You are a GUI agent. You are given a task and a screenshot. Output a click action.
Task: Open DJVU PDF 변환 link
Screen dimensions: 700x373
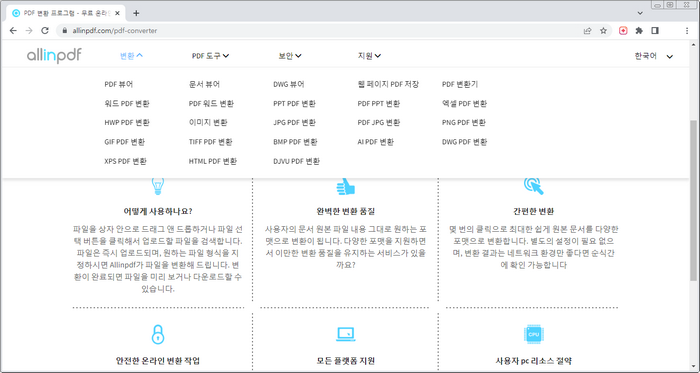click(x=296, y=162)
